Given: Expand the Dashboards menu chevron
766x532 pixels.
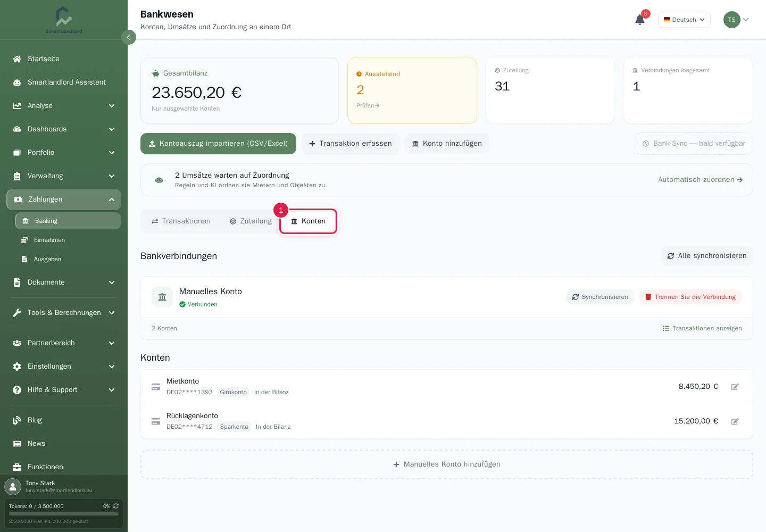Looking at the screenshot, I should click(112, 129).
